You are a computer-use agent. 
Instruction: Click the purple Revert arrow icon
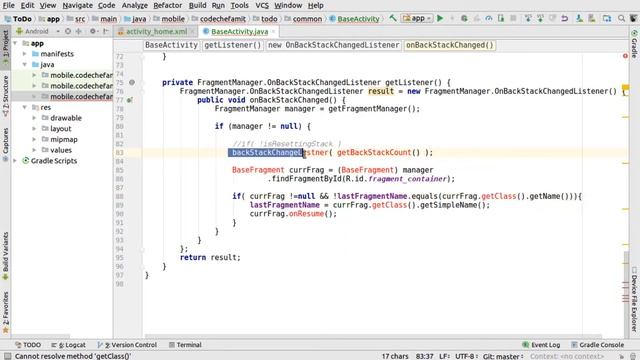pyautogui.click(x=564, y=18)
